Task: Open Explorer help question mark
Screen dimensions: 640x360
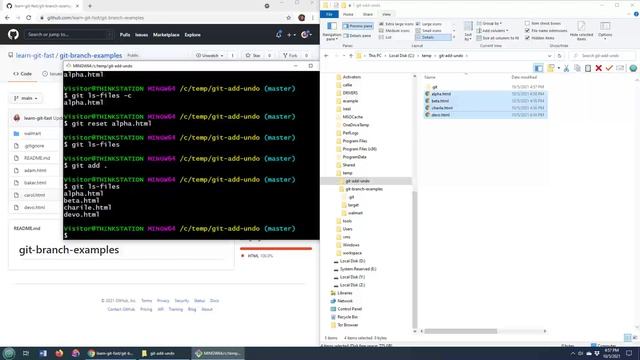Action: click(636, 14)
